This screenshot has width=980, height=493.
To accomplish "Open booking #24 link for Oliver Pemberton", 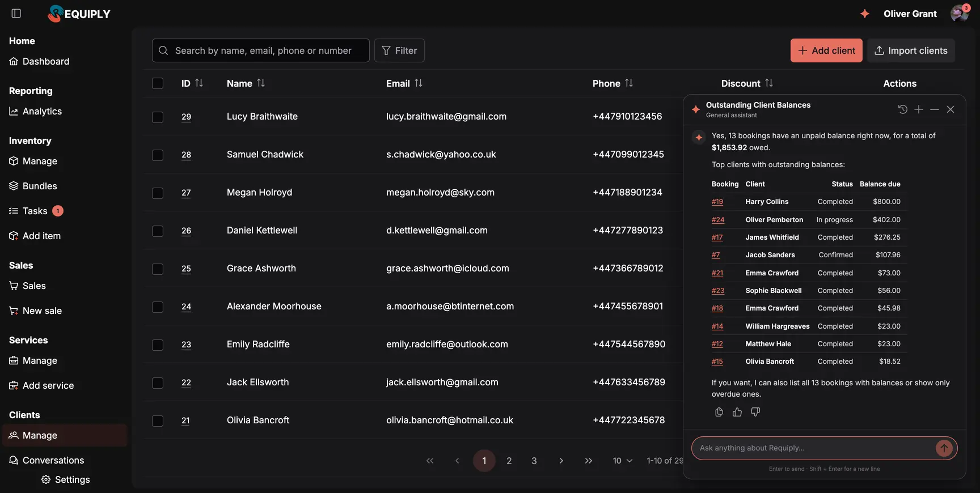I will tap(718, 220).
